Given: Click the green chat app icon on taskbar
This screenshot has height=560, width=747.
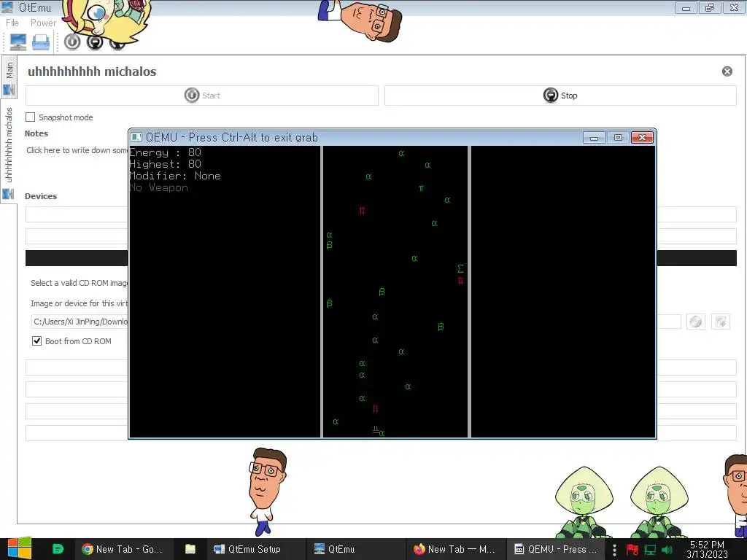Looking at the screenshot, I should [x=58, y=549].
